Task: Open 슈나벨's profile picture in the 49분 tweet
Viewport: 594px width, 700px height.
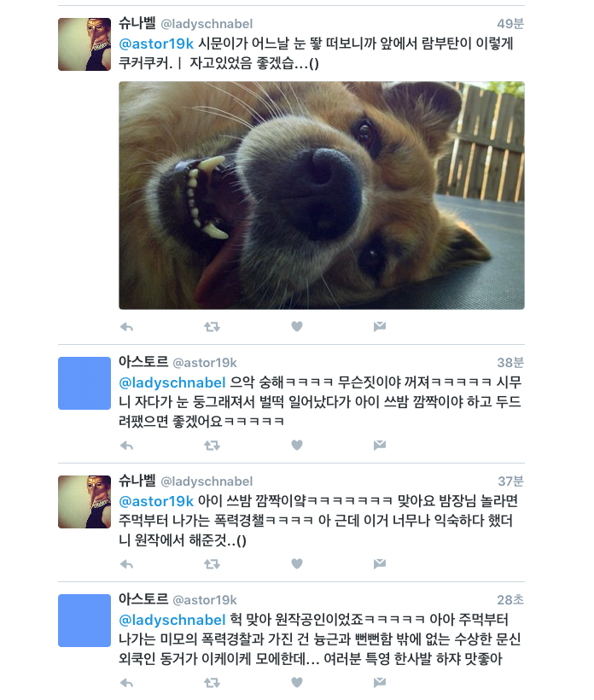Action: tap(84, 44)
